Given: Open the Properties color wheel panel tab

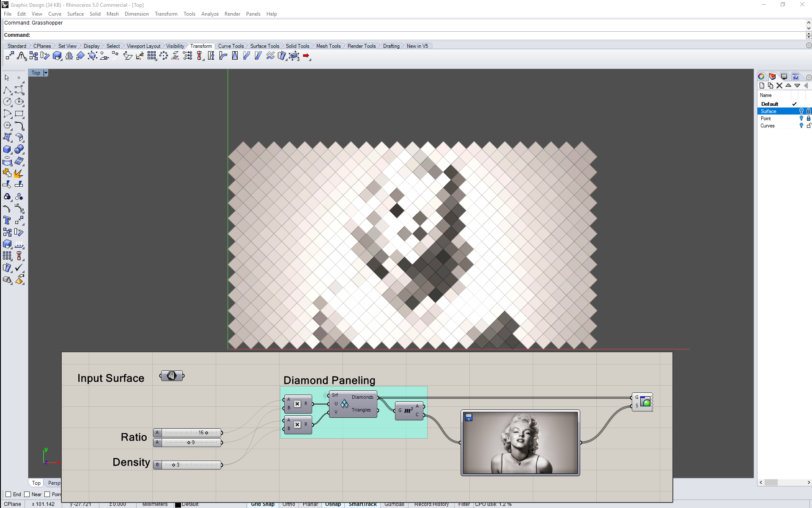Looking at the screenshot, I should pos(761,77).
